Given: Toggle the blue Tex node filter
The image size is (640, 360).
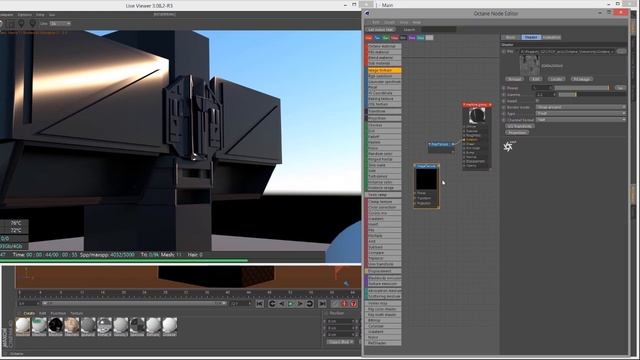Looking at the screenshot, I should pos(377,38).
